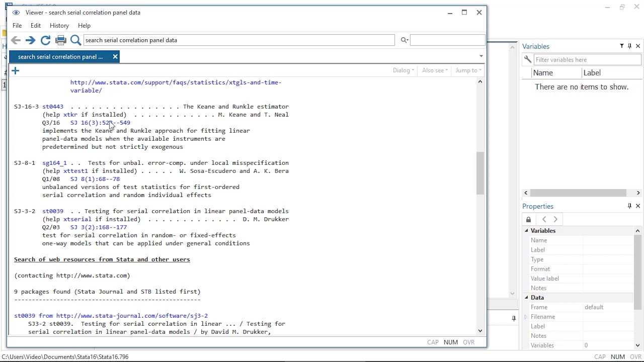This screenshot has width=644, height=362.
Task: Open the History menu
Action: click(x=59, y=26)
